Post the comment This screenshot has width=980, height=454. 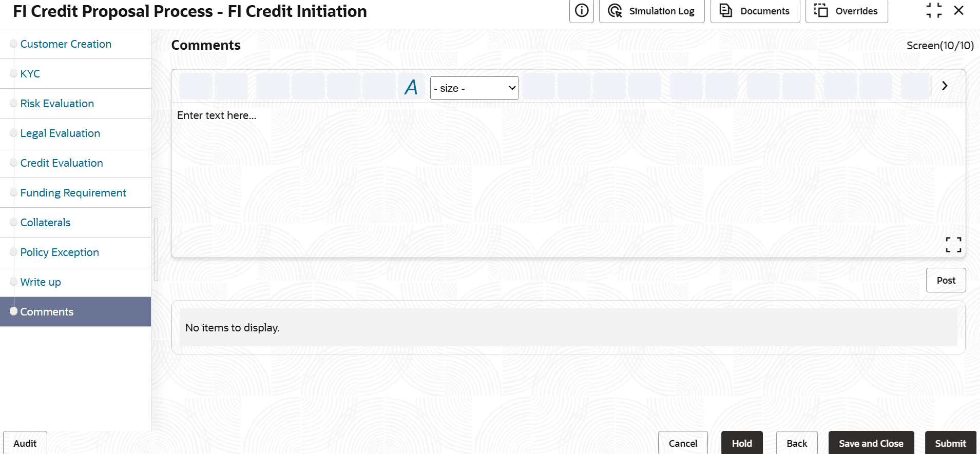pyautogui.click(x=946, y=280)
